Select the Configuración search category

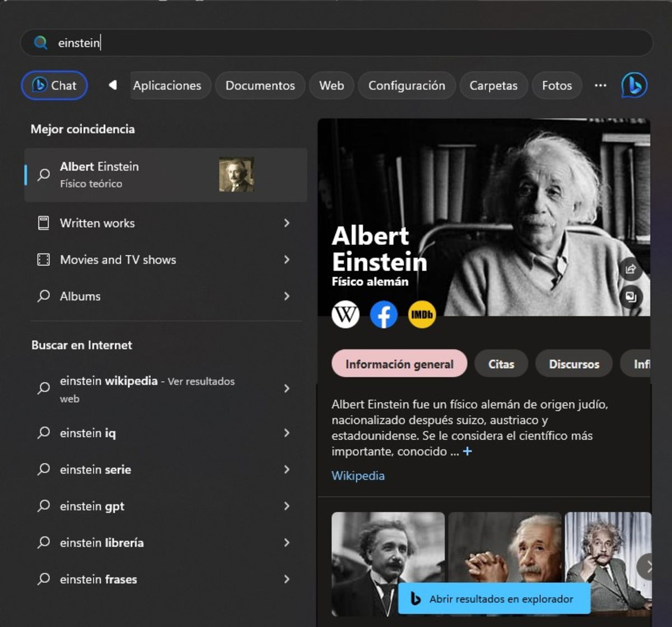407,85
